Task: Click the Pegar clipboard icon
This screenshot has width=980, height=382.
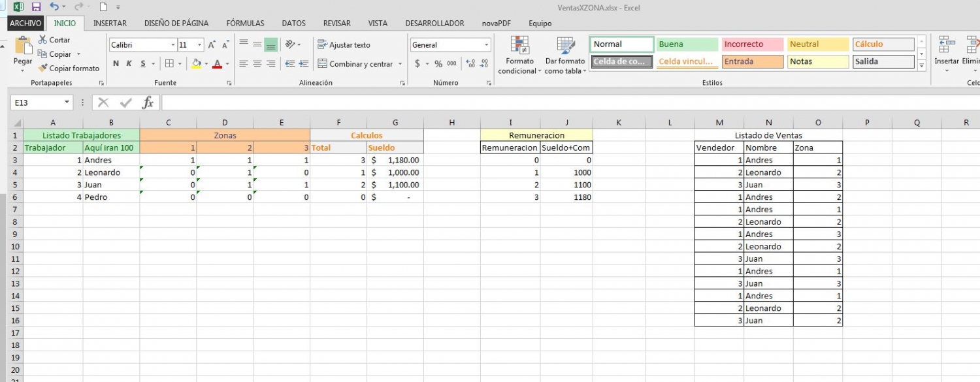Action: coord(23,46)
